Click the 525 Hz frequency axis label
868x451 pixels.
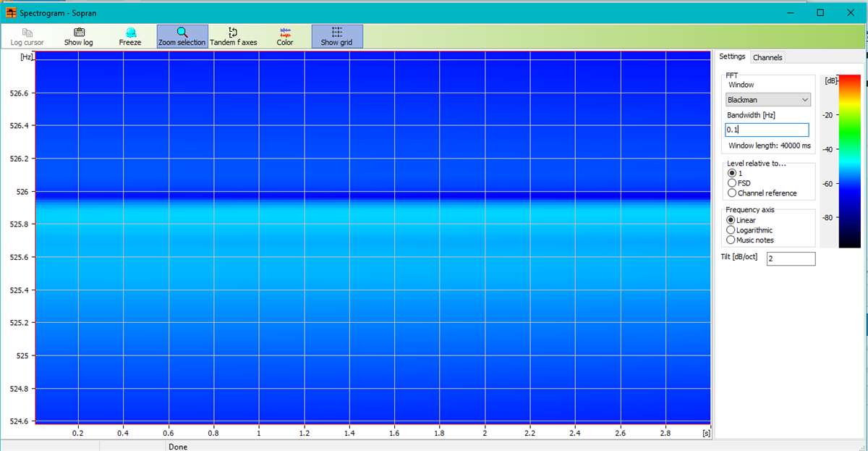point(21,356)
